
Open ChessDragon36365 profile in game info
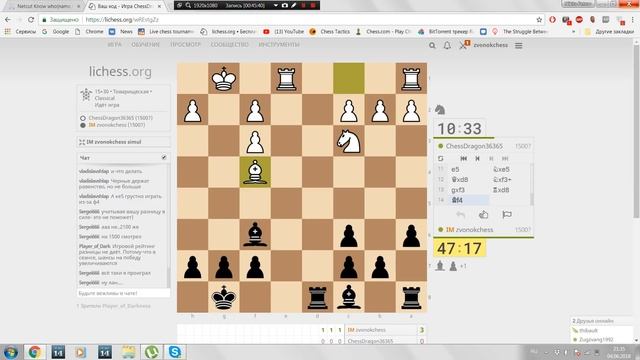120,118
